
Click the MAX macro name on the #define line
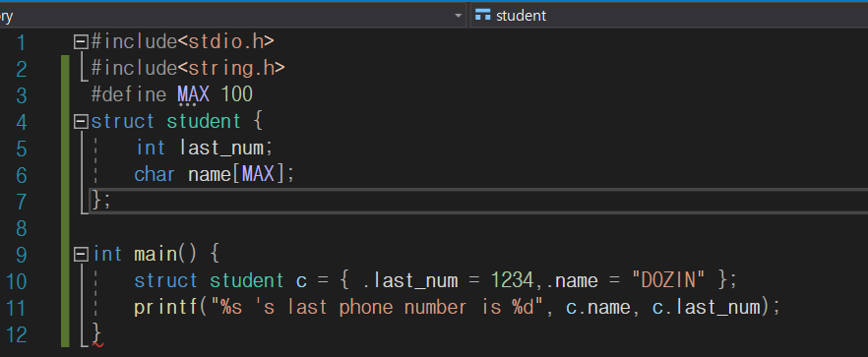pyautogui.click(x=193, y=94)
